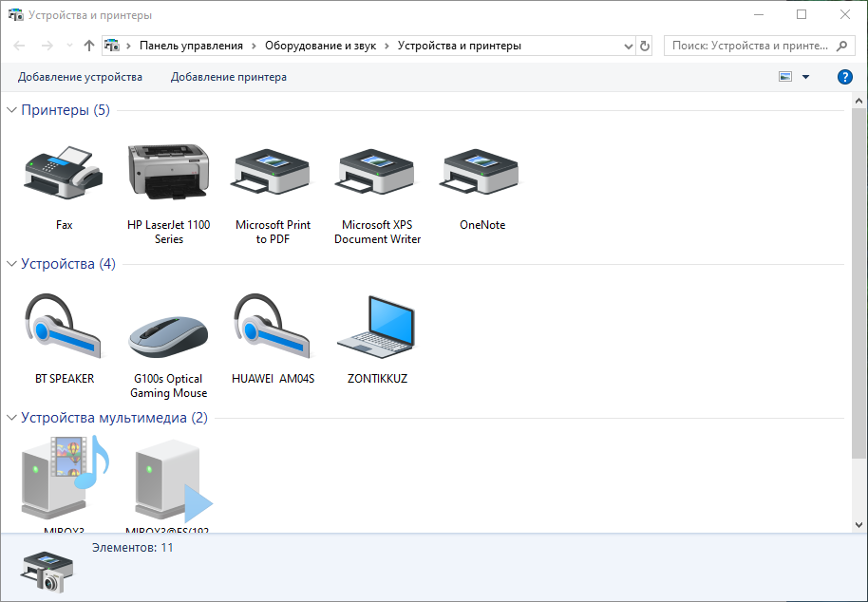Click the refresh icon in the address bar
The height and width of the screenshot is (602, 868).
coord(644,45)
